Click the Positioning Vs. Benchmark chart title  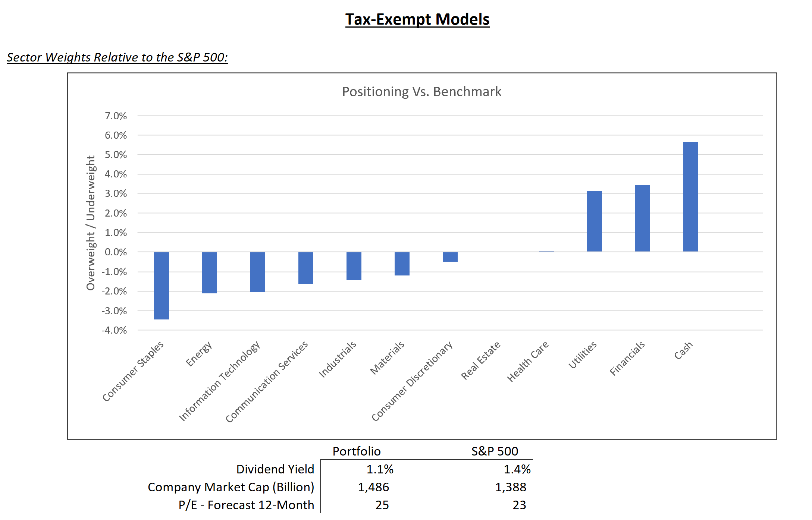[421, 92]
